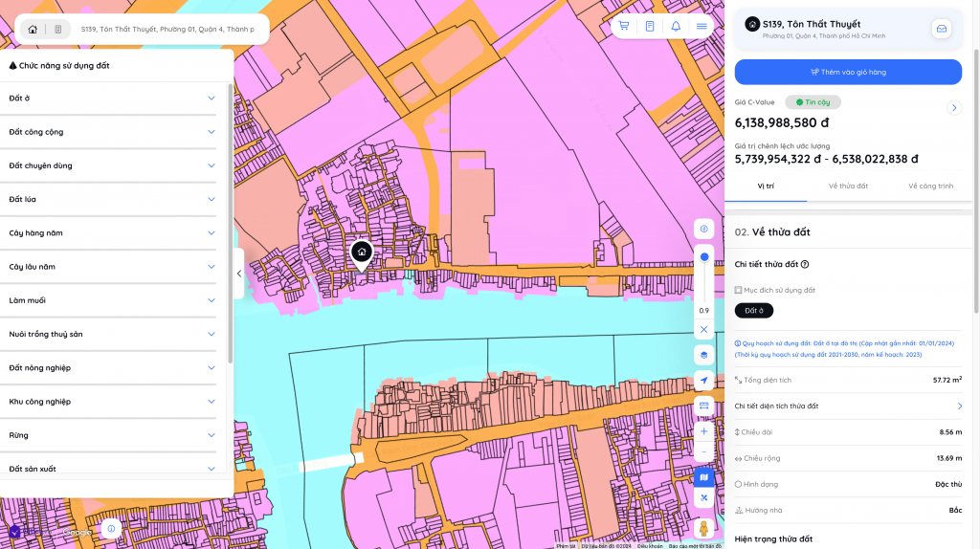Screen dimensions: 980x549
Task: Click the opacity slider handle
Action: click(704, 257)
